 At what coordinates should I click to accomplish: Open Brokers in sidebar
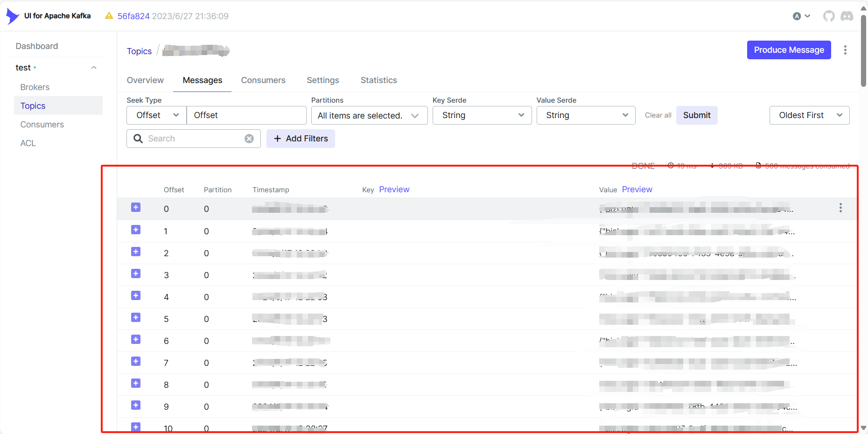[35, 87]
